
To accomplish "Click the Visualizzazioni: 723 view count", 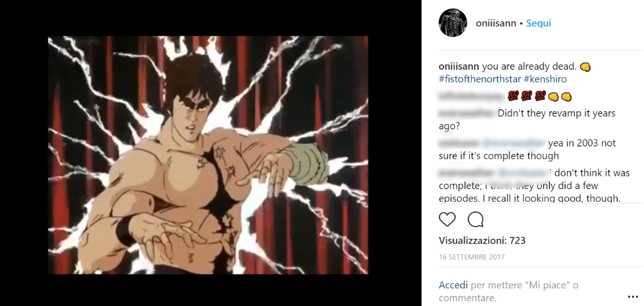I will (482, 241).
